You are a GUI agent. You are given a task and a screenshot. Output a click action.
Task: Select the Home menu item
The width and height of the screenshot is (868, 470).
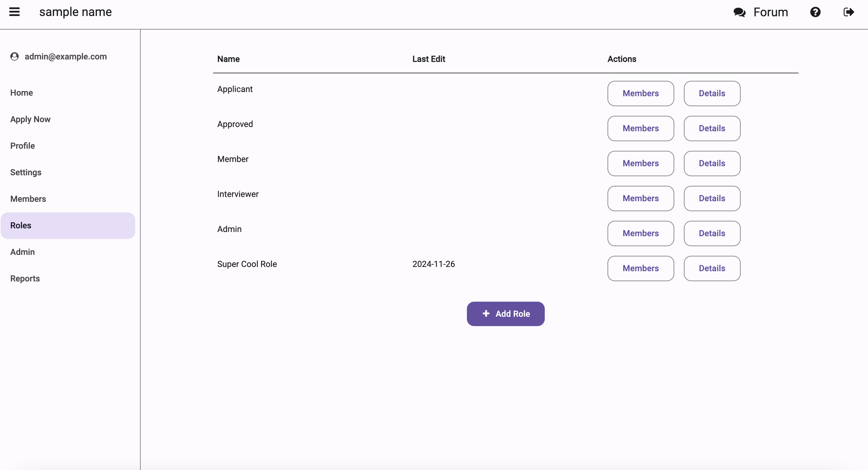tap(21, 93)
